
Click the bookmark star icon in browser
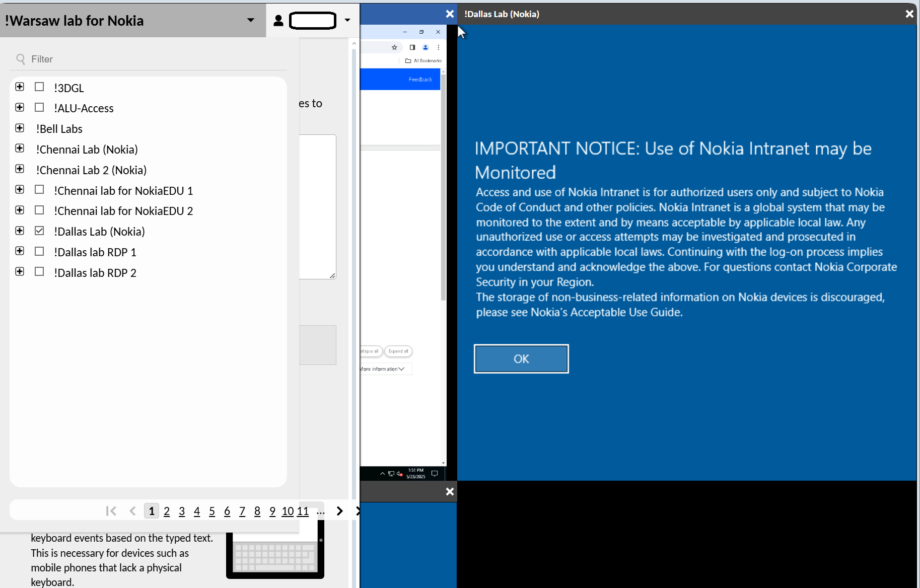(394, 47)
